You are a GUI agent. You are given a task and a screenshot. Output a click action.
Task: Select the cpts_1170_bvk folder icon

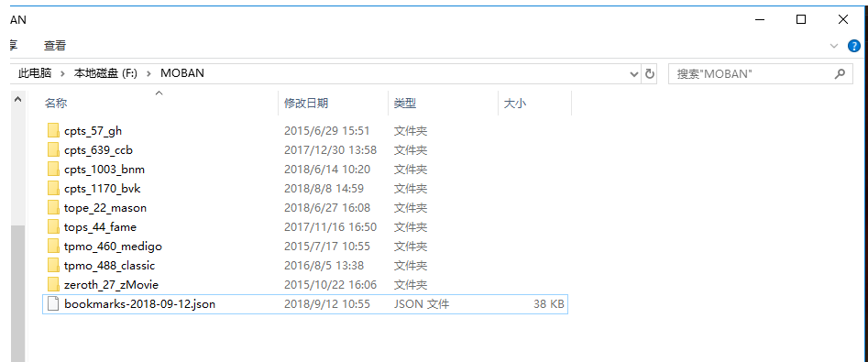pyautogui.click(x=53, y=189)
